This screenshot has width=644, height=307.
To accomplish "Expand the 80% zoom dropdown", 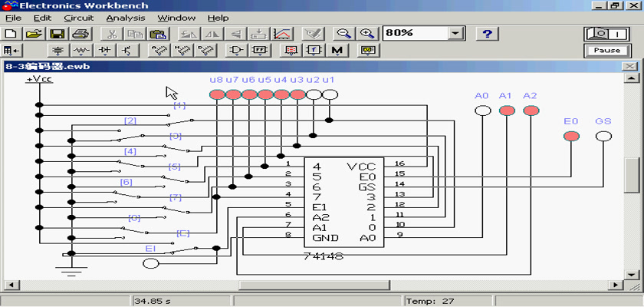I will pos(455,34).
